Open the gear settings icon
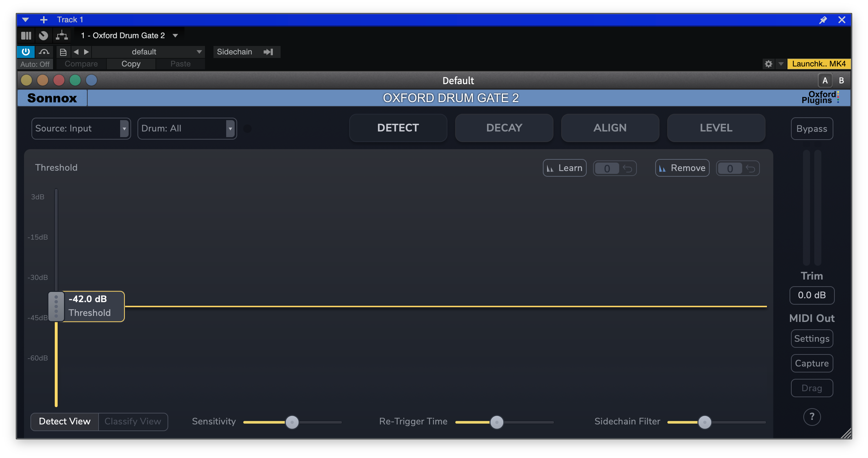Image resolution: width=868 pixels, height=458 pixels. point(768,64)
